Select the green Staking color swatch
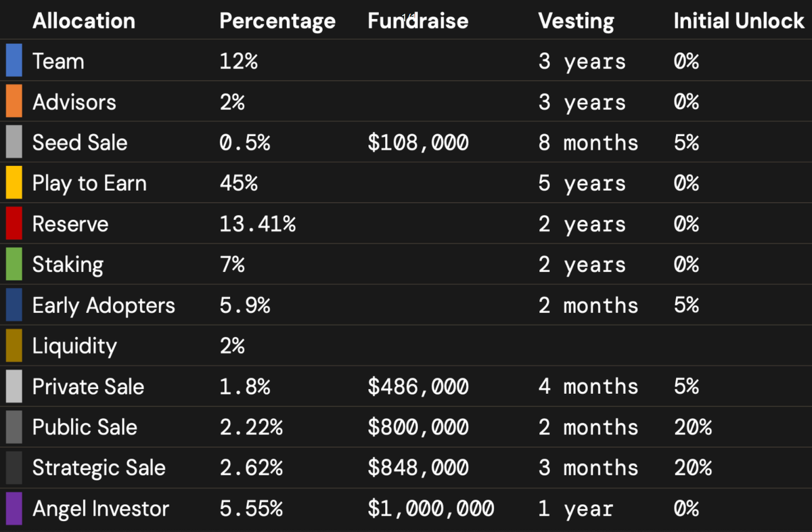The image size is (812, 532). pos(14,264)
